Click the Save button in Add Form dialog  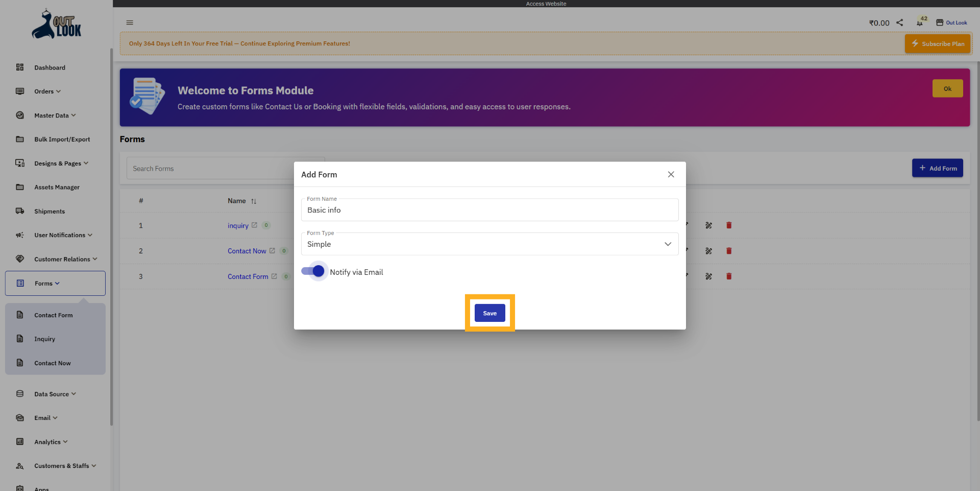click(489, 313)
